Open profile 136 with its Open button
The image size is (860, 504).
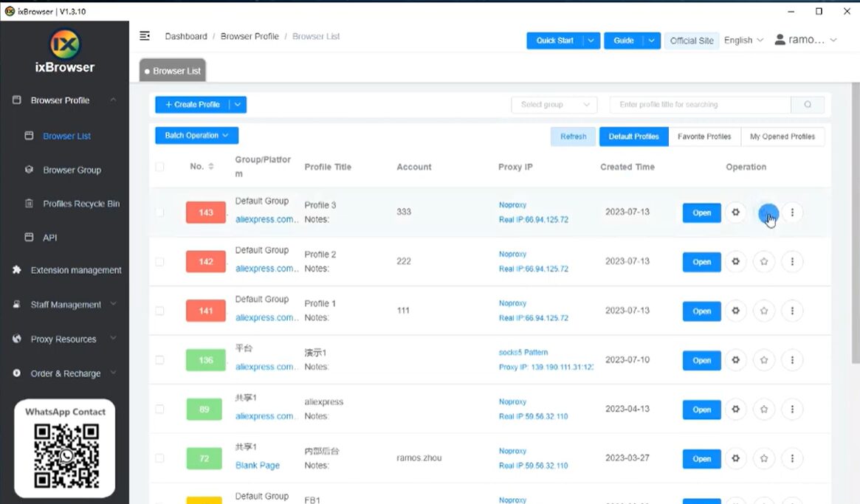tap(701, 360)
